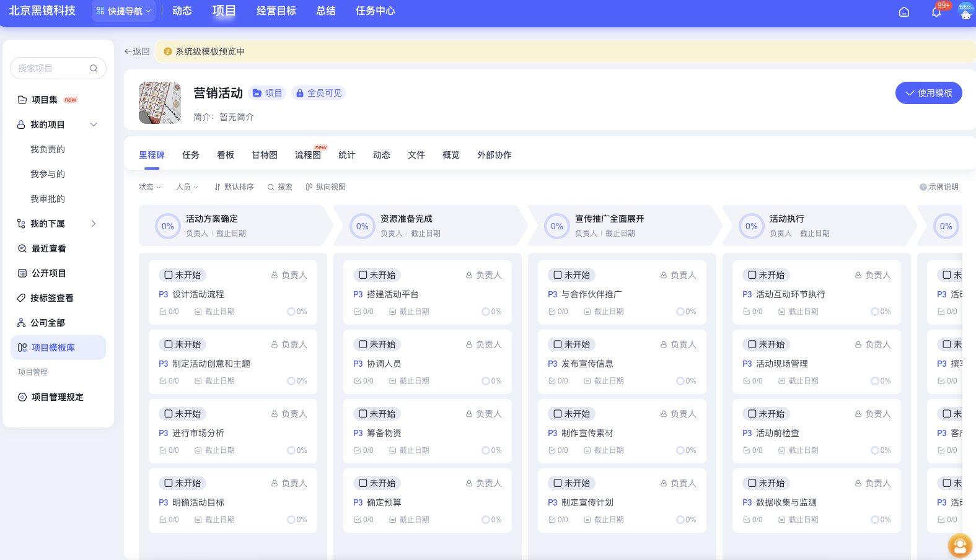
Task: Click the customer service chat icon
Action: tap(959, 546)
